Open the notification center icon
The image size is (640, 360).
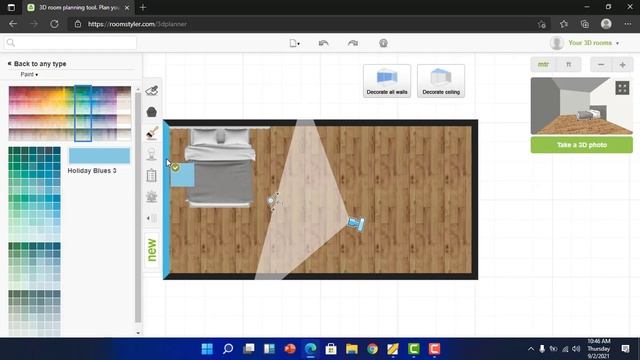(x=625, y=349)
